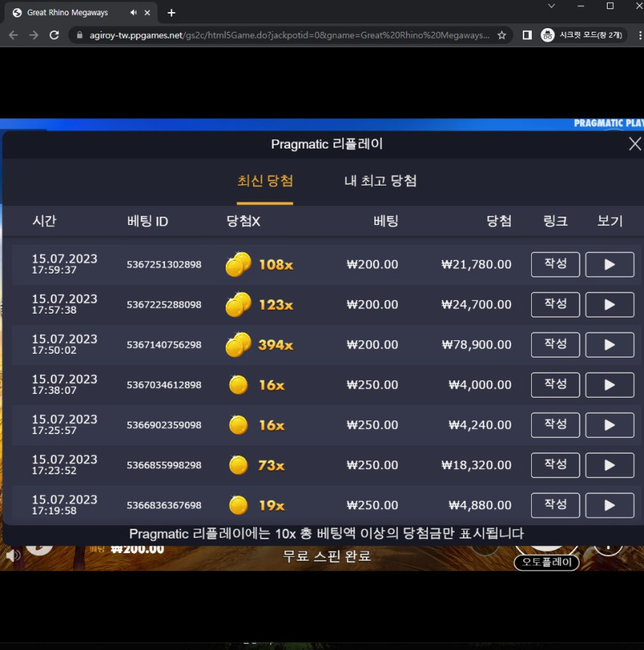Open Chrome three-dot menu
644x650 pixels.
(x=640, y=36)
